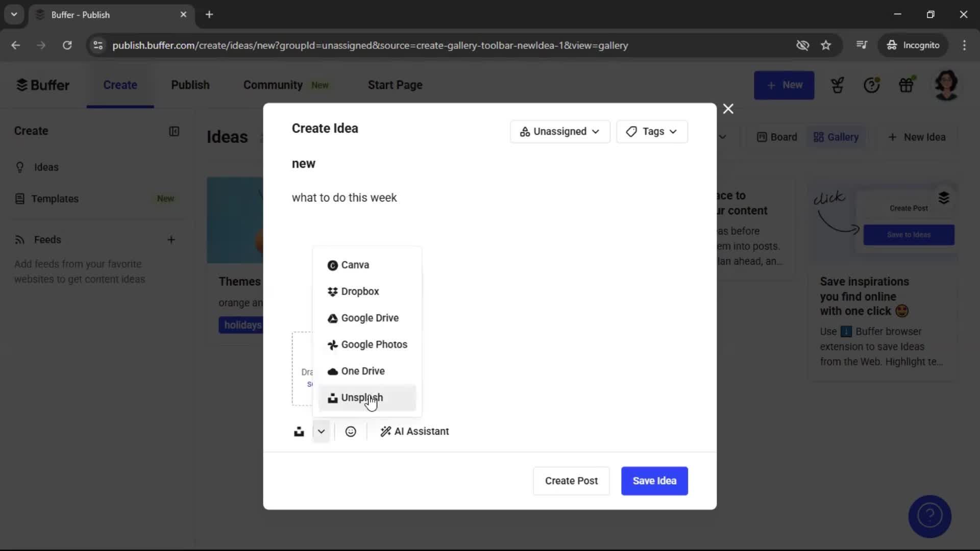This screenshot has width=980, height=551.
Task: Select One Drive from the list
Action: click(x=363, y=371)
